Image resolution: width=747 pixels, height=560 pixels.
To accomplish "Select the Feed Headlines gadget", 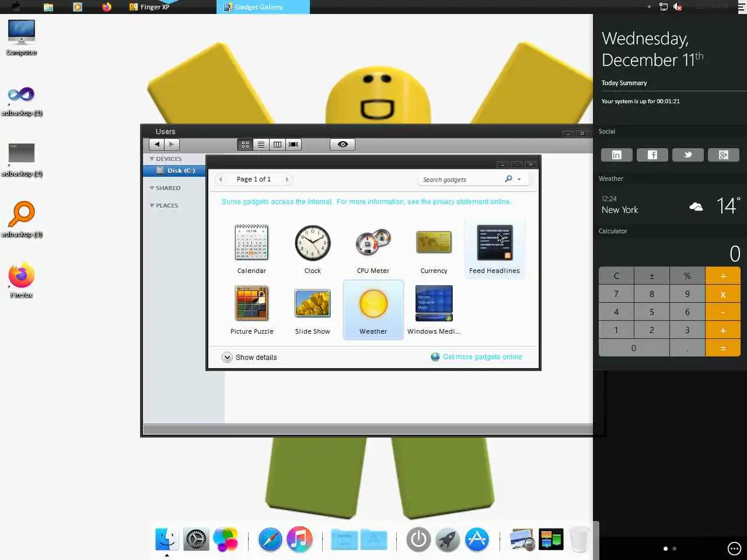I will 494,249.
